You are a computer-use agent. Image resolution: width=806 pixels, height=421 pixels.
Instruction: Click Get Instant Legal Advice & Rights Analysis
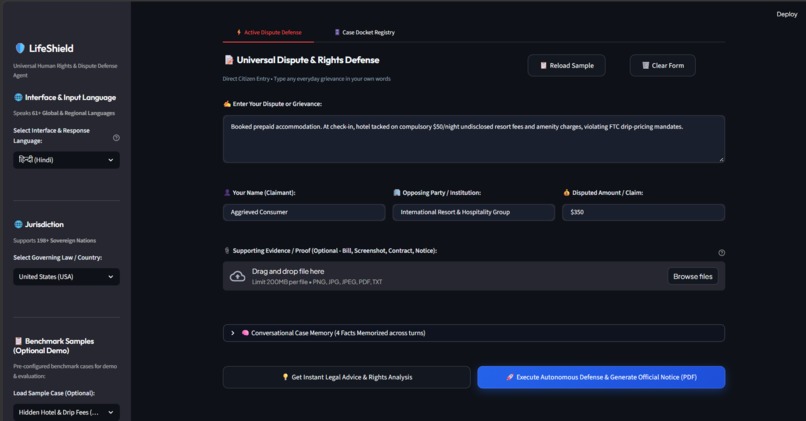click(346, 377)
